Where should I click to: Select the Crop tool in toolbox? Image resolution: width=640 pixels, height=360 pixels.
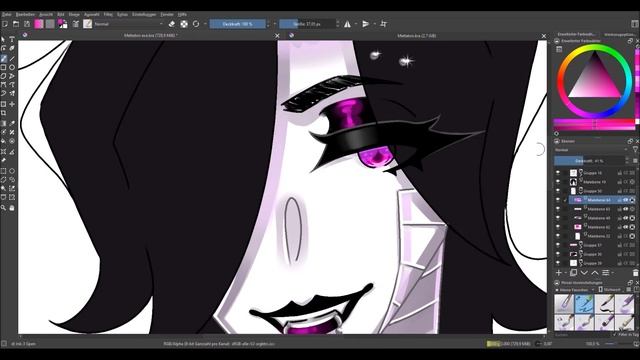(4, 113)
